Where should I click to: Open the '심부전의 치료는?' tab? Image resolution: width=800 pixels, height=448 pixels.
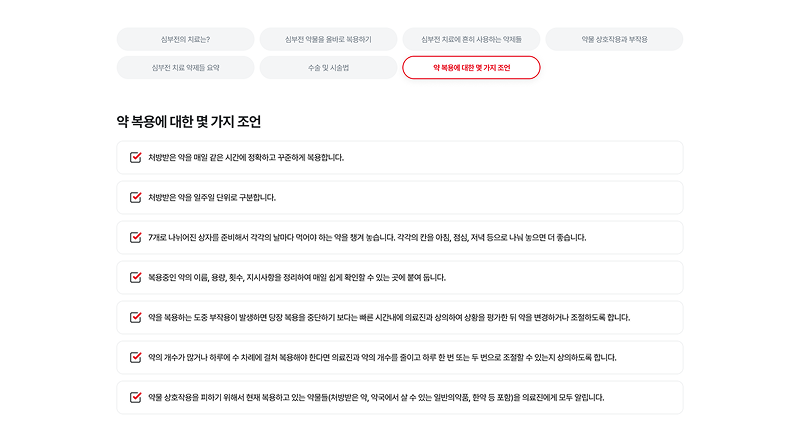[x=185, y=39]
